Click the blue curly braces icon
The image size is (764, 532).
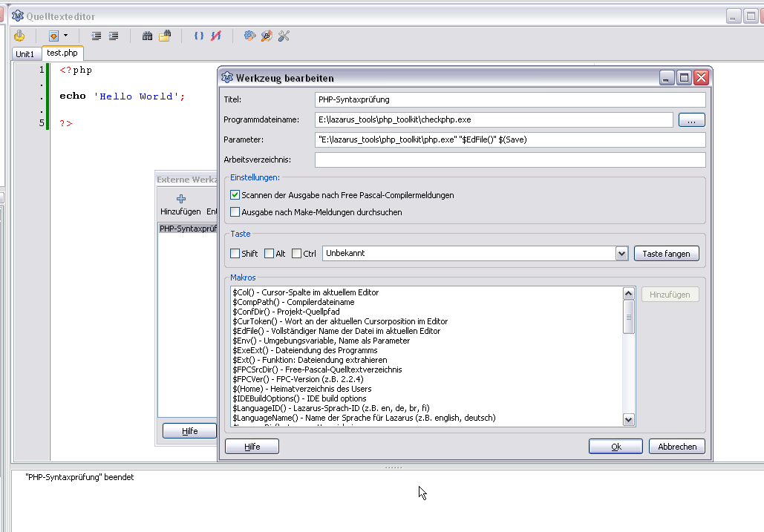click(198, 36)
